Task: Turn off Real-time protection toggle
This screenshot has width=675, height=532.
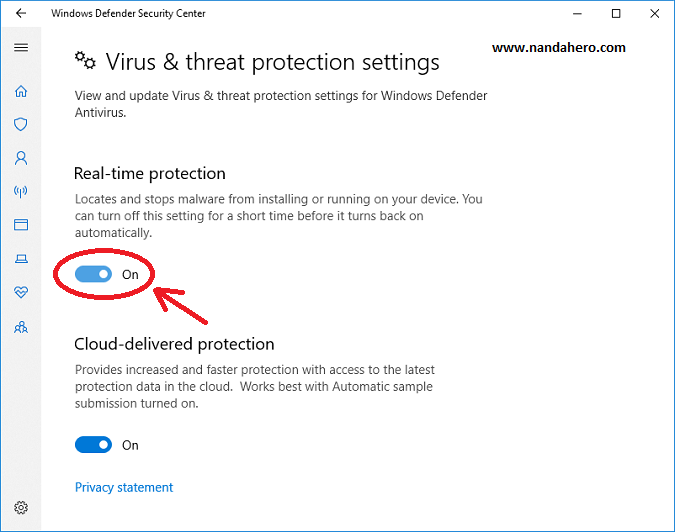Action: pos(94,273)
